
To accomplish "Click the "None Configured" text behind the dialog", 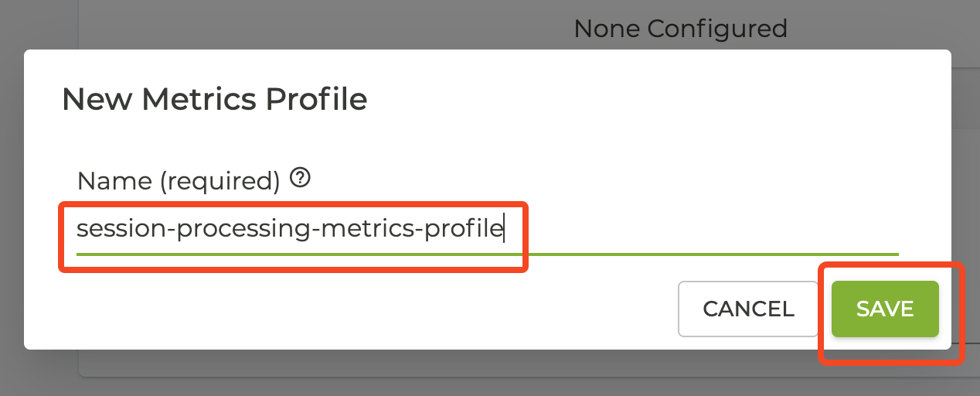I will 680,29.
